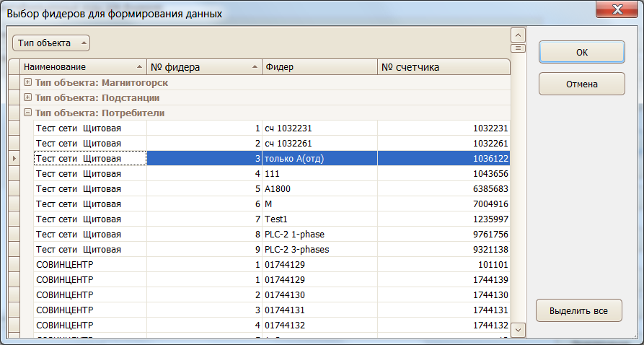This screenshot has width=644, height=345.
Task: Click the counter number cell 1036122
Action: click(x=444, y=158)
